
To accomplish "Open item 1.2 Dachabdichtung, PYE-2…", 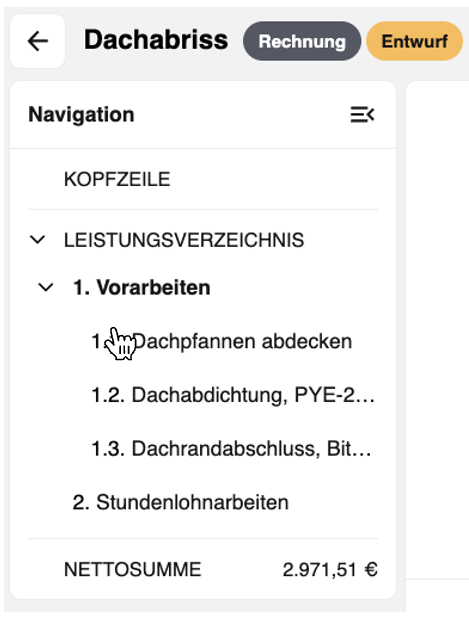I will [x=233, y=395].
